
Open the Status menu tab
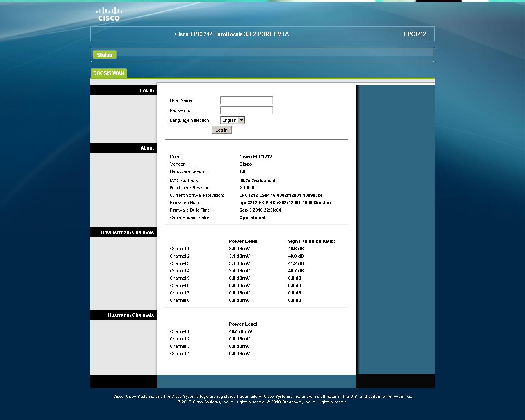pos(105,55)
